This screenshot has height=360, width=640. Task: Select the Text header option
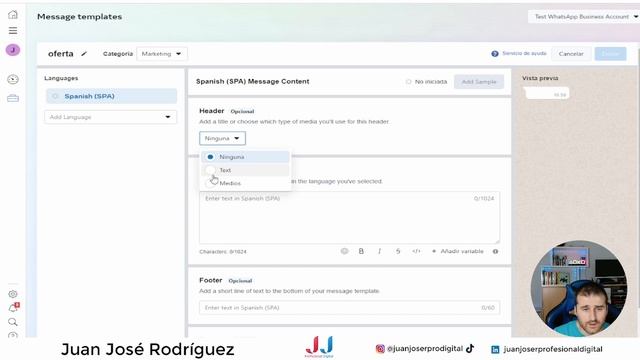[x=245, y=170]
